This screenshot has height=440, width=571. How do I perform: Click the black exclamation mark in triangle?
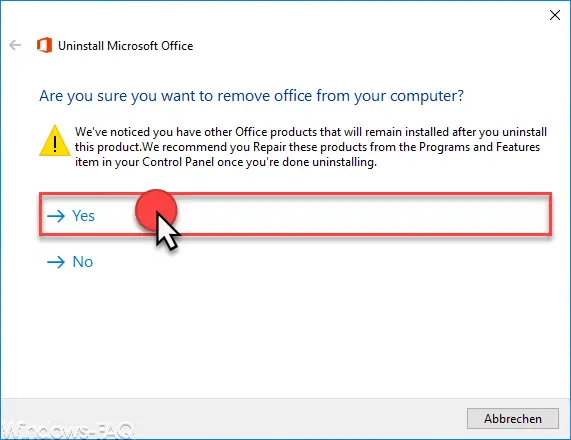coord(55,144)
